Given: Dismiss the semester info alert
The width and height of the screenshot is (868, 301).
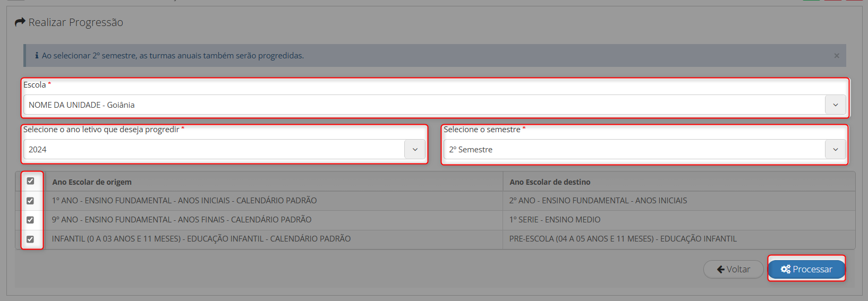Looking at the screenshot, I should coord(837,56).
